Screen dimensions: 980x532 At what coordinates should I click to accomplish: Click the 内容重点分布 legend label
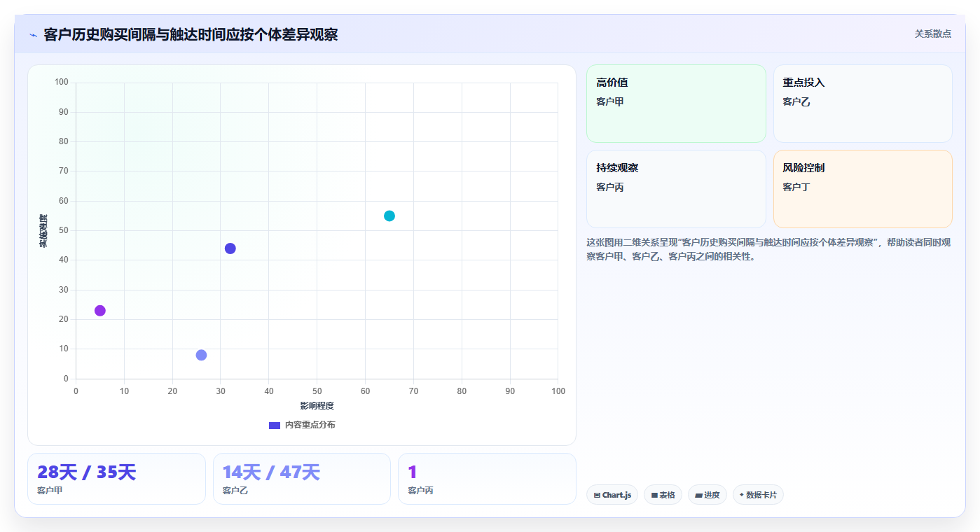(310, 426)
